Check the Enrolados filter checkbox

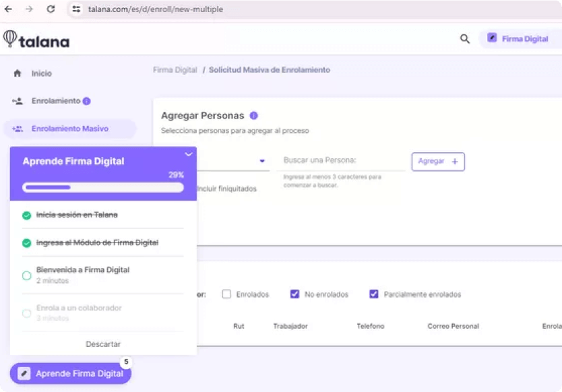pos(226,294)
